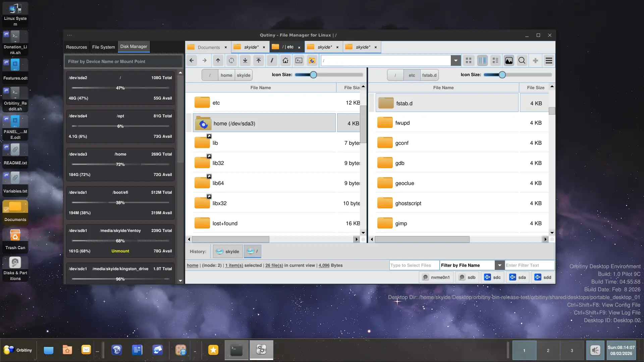This screenshot has width=644, height=362.
Task: Open terminal from file manager toolbar
Action: [x=299, y=61]
